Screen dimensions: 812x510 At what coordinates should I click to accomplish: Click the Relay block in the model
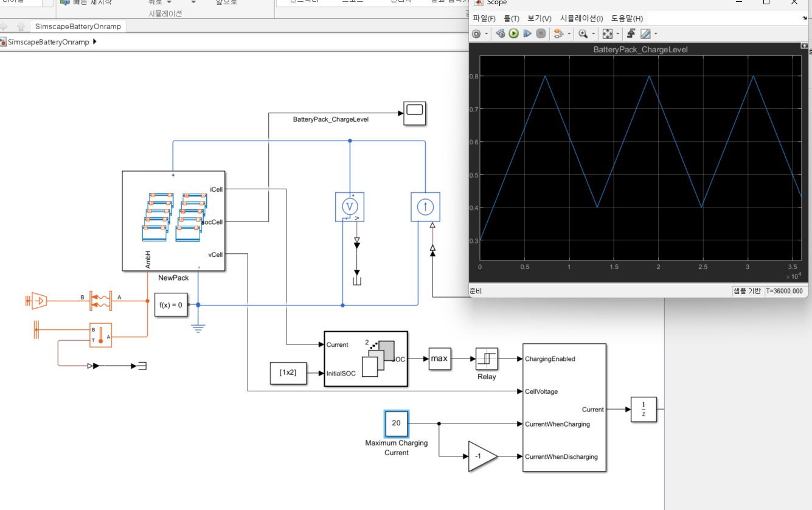tap(487, 359)
